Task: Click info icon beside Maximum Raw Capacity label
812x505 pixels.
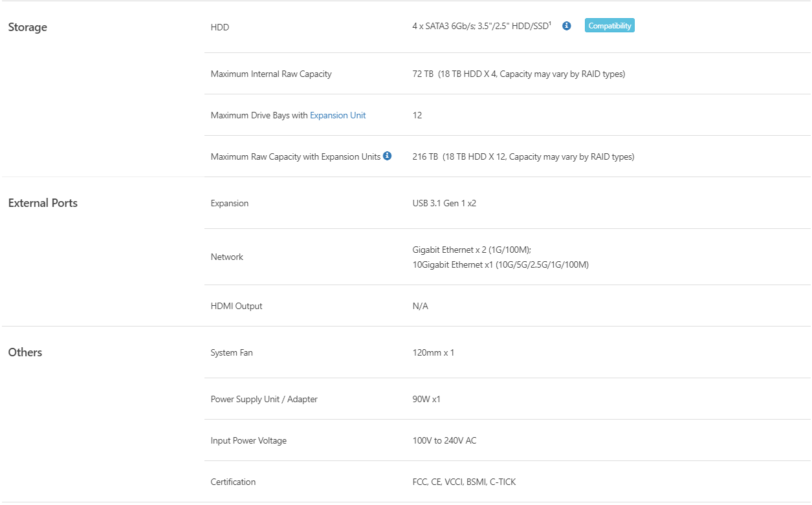Action: (x=387, y=156)
